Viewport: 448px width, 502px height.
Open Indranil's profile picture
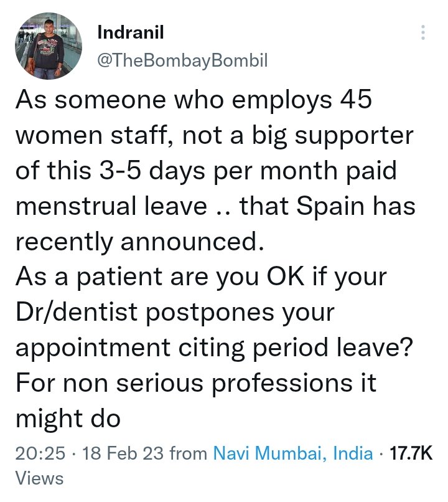(49, 46)
